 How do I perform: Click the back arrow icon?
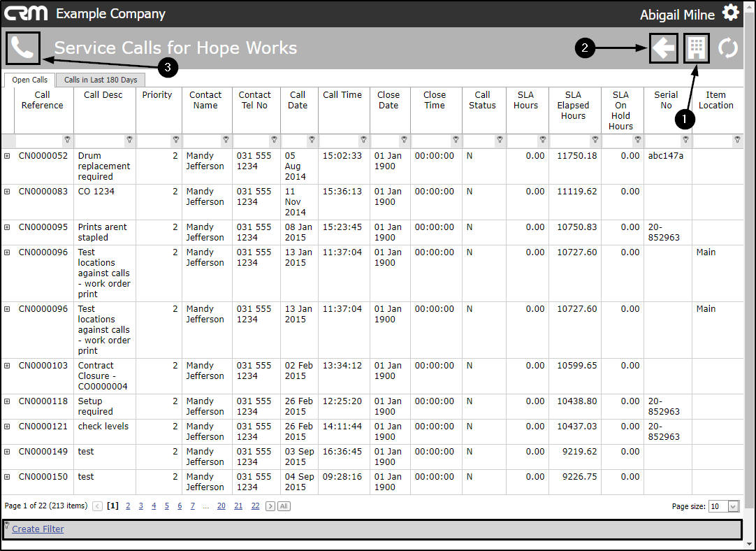tap(664, 48)
